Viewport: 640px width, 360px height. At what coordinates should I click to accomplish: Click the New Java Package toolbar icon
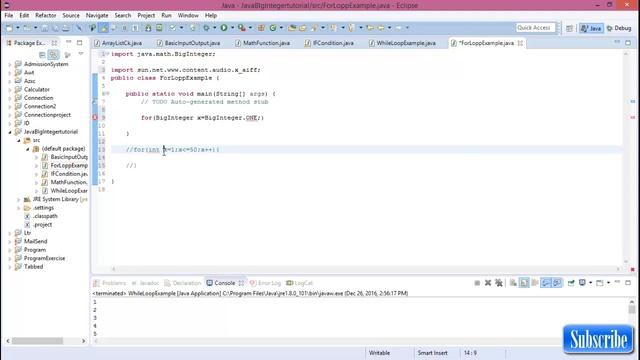pyautogui.click(x=261, y=28)
